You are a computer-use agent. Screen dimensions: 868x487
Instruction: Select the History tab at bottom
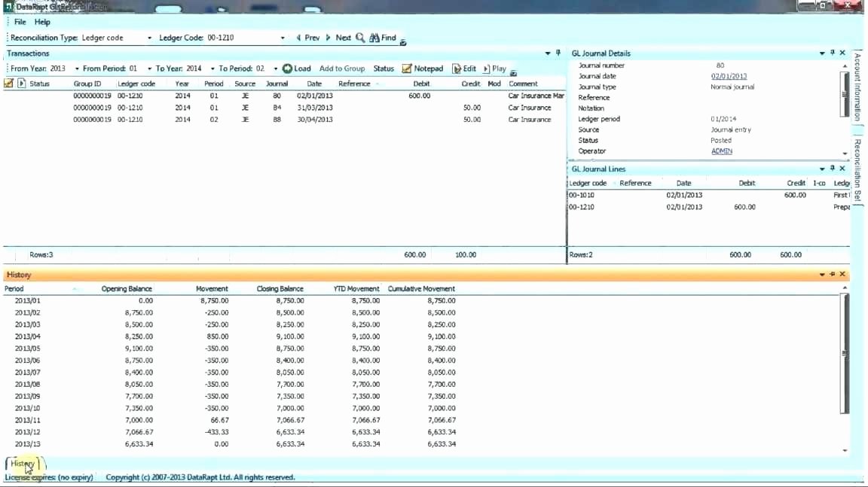(x=23, y=464)
